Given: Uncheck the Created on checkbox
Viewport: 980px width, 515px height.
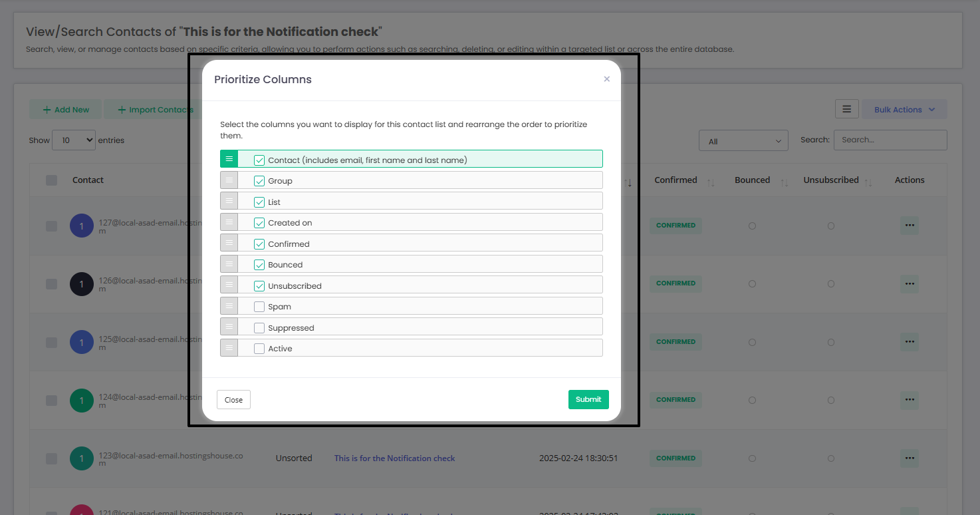Looking at the screenshot, I should 259,223.
